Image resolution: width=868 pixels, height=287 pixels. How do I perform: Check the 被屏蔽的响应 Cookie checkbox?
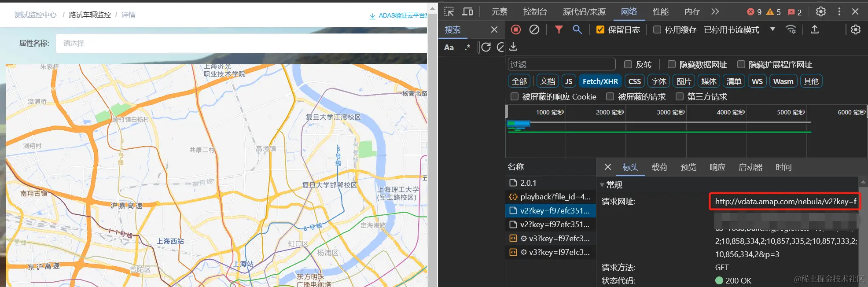(x=515, y=96)
